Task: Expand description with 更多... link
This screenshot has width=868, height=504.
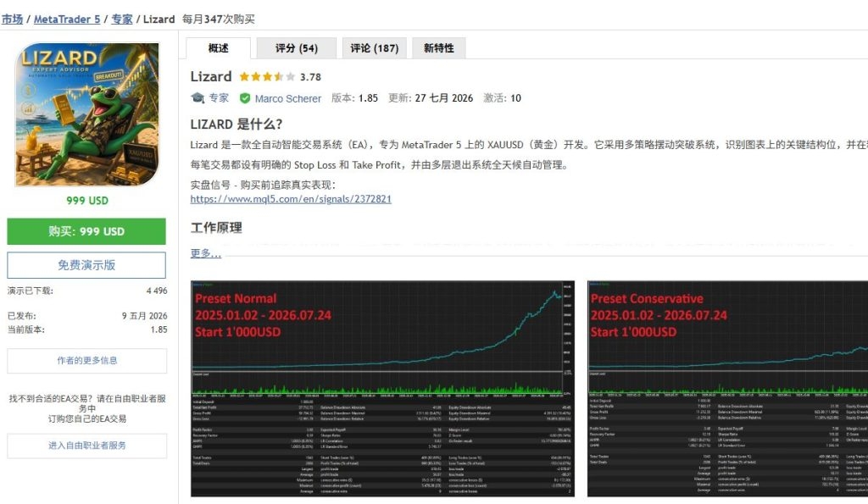Action: (x=205, y=252)
